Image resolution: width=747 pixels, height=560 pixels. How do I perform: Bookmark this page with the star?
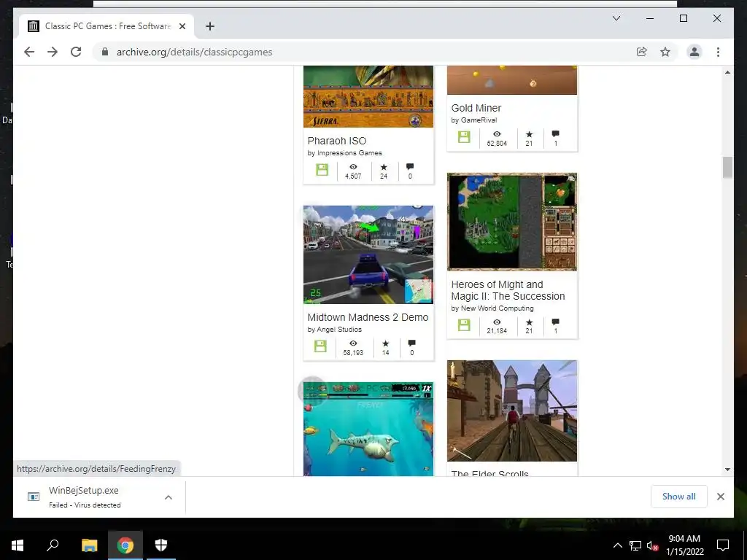point(665,52)
